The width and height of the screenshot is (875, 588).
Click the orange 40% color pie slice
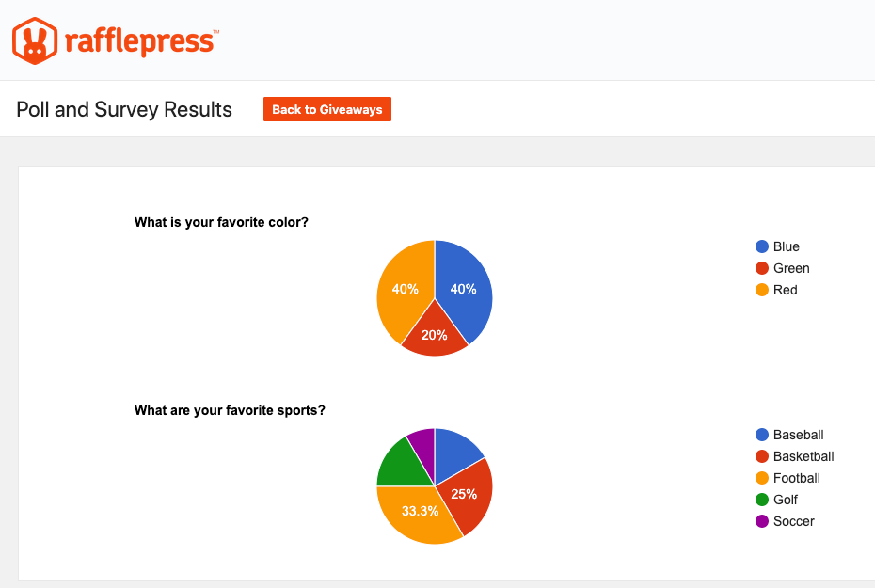[405, 287]
